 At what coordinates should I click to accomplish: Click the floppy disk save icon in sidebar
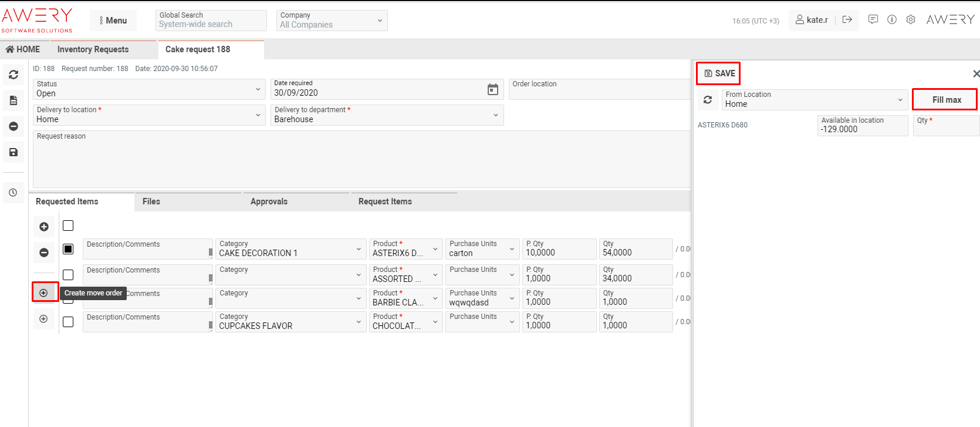point(13,152)
